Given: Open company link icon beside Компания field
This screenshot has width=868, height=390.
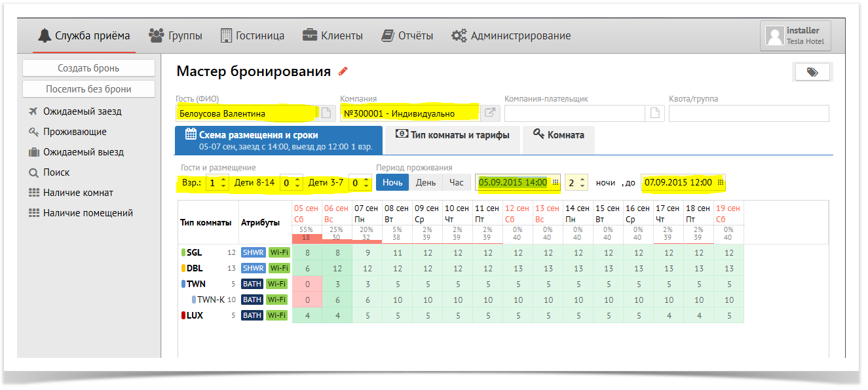Looking at the screenshot, I should point(489,113).
